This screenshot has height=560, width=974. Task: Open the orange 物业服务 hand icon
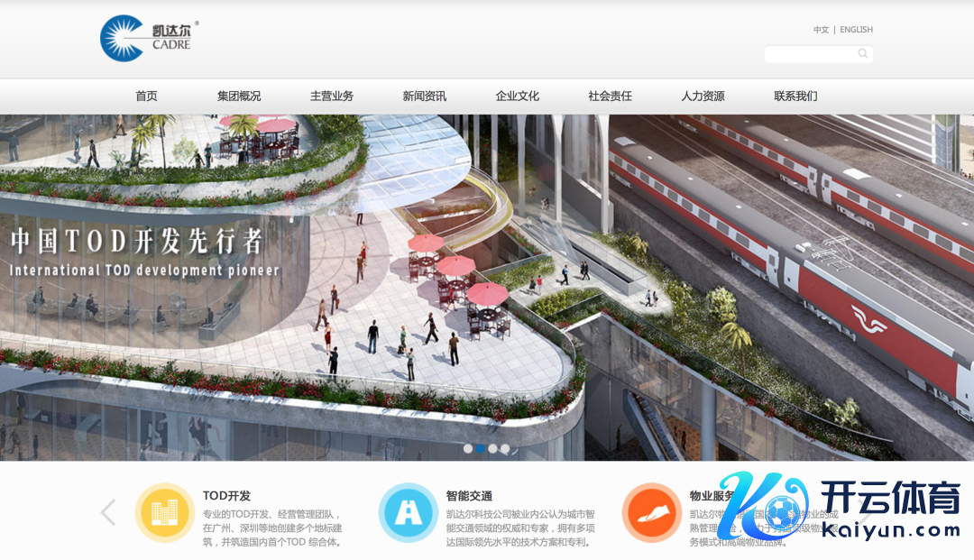(651, 513)
